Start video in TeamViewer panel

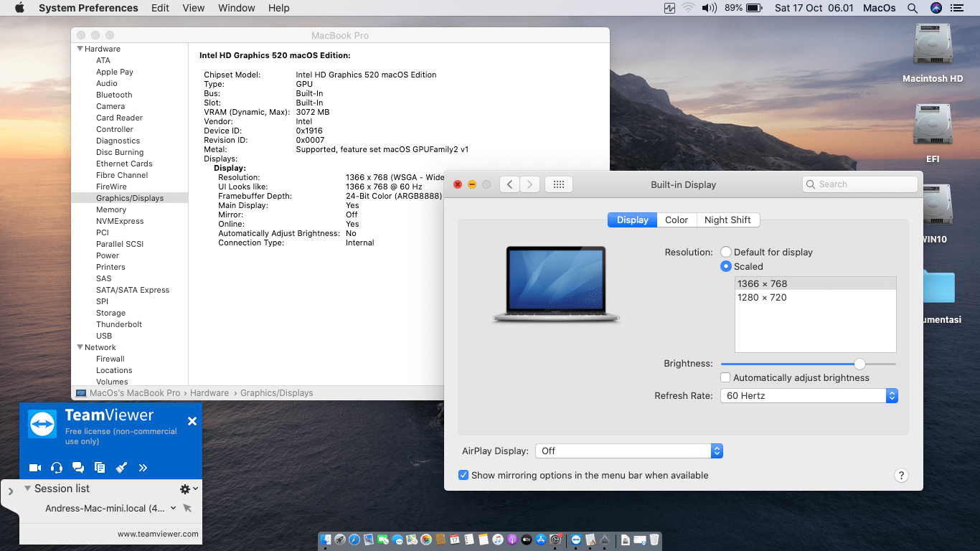35,468
